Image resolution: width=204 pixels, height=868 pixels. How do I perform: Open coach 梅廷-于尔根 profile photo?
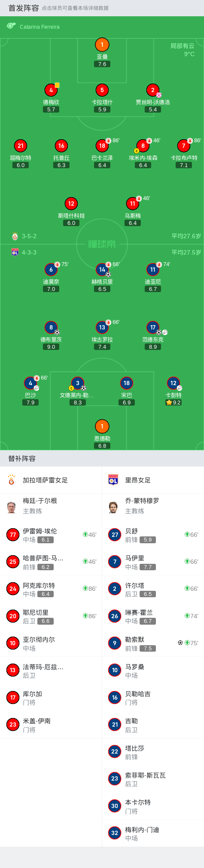tap(12, 507)
